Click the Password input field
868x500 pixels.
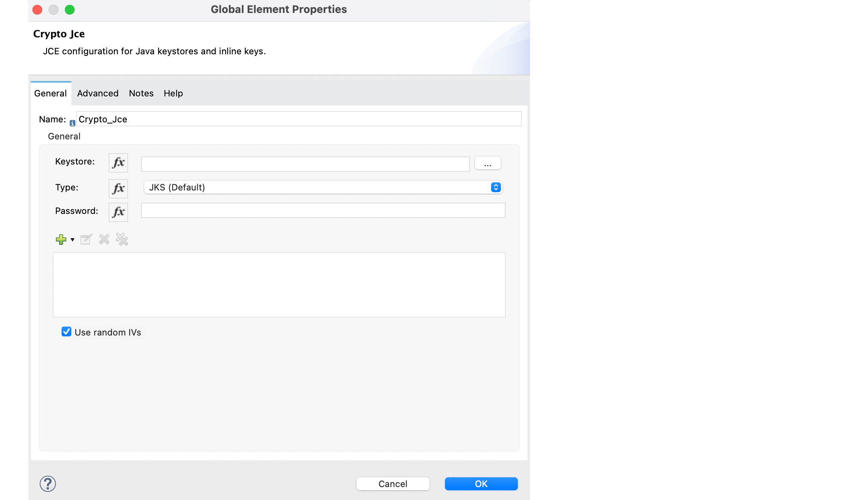323,210
